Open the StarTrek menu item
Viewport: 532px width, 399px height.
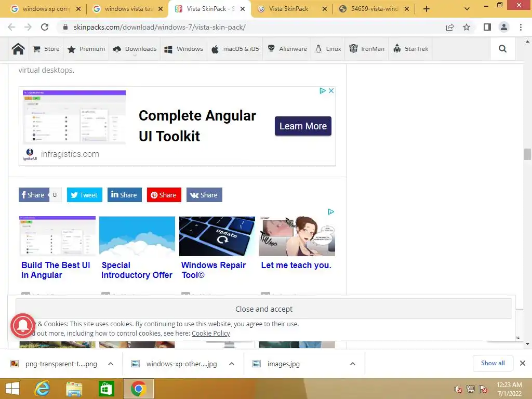[410, 49]
